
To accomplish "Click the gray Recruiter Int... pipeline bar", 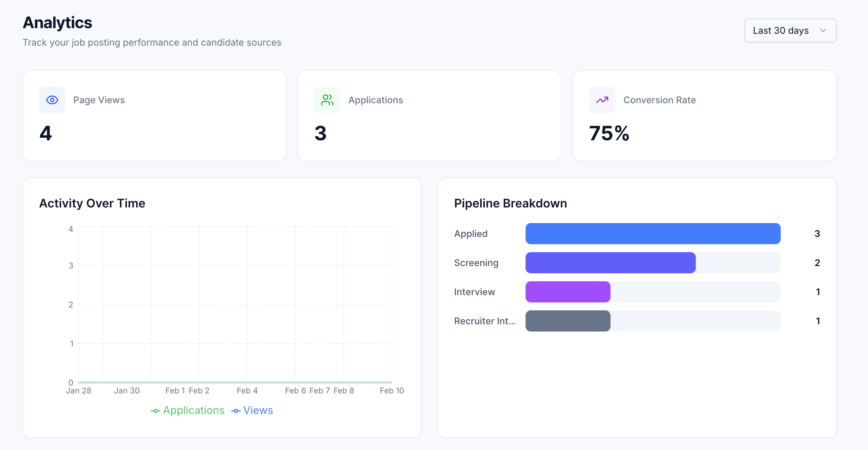I will 568,321.
